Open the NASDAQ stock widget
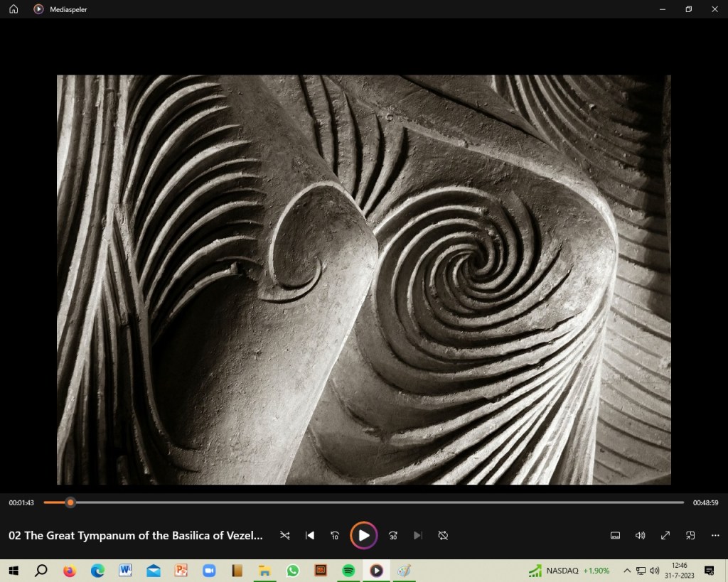The image size is (728, 582). coord(569,571)
